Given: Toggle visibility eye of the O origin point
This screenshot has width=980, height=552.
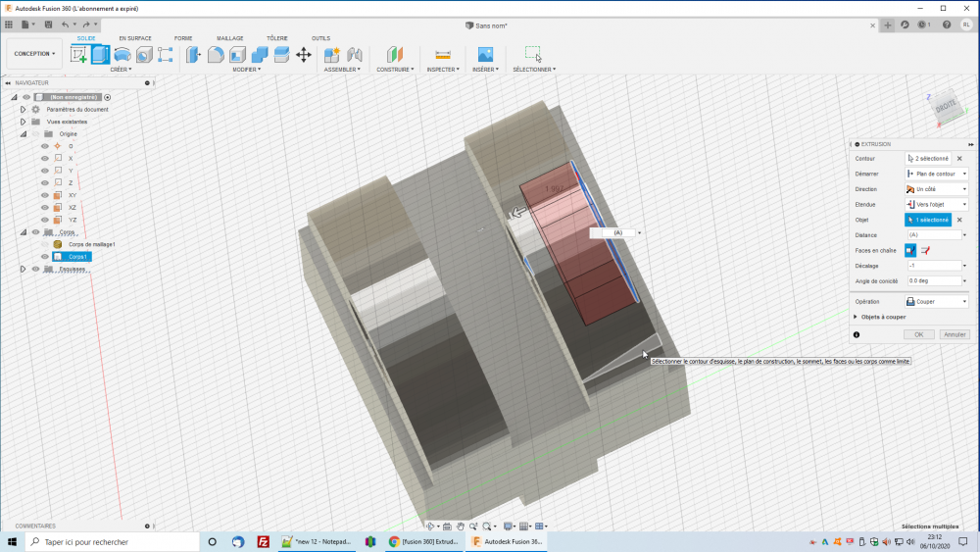Looking at the screenshot, I should point(45,146).
